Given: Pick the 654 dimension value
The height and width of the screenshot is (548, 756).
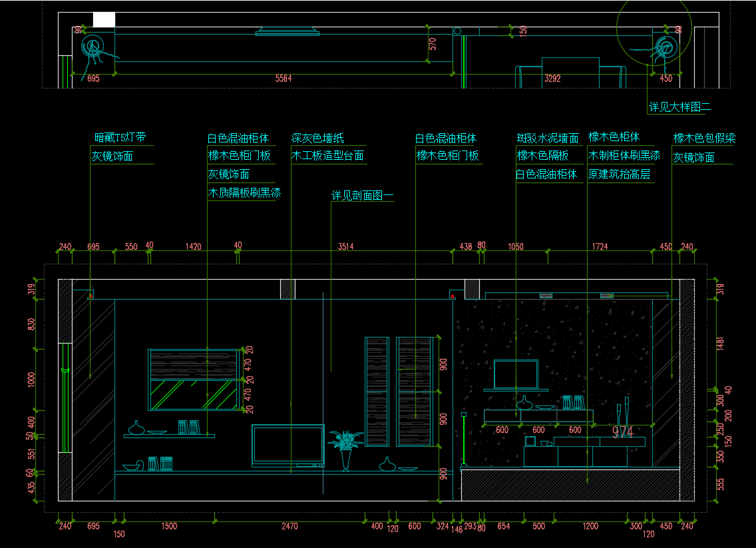Looking at the screenshot, I should (x=503, y=526).
